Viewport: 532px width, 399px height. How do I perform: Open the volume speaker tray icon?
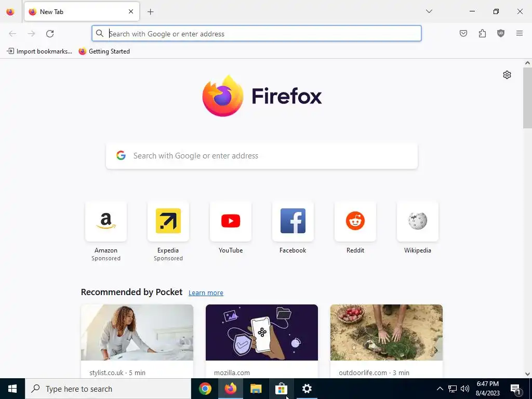pyautogui.click(x=465, y=389)
